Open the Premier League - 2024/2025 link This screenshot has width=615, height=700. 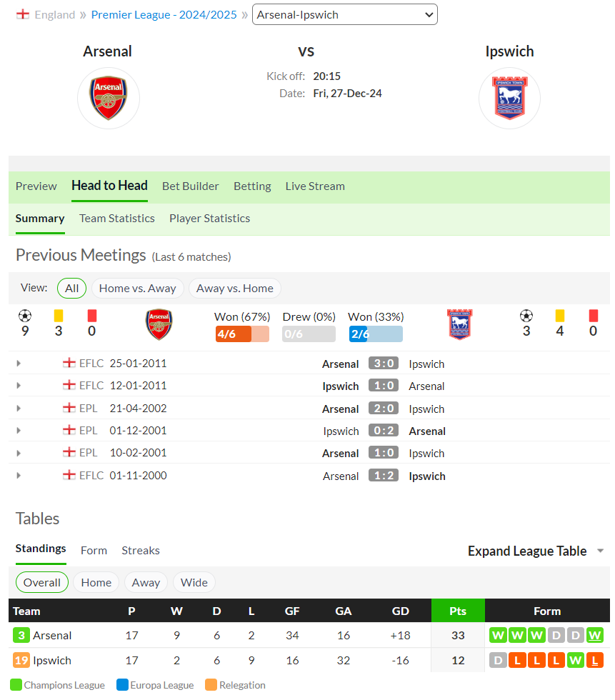pyautogui.click(x=164, y=15)
